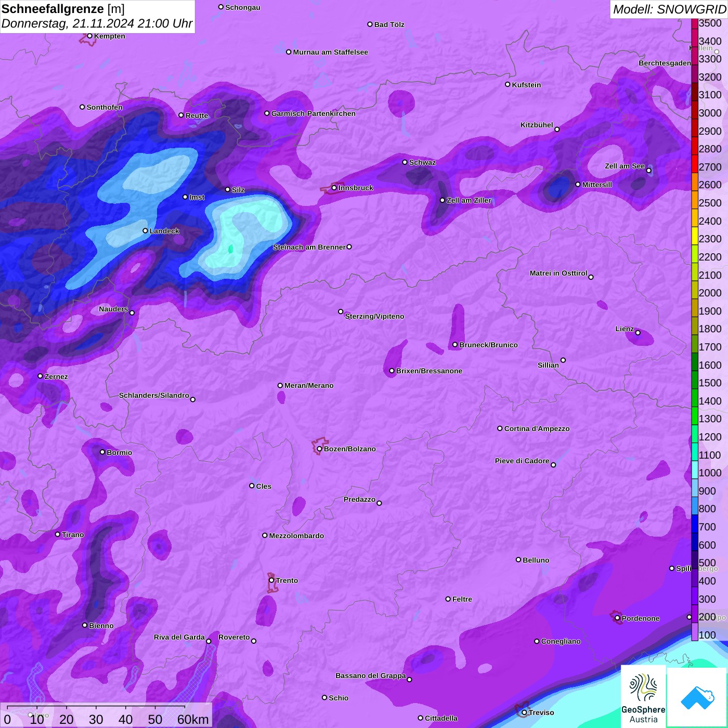Click the 'Brixen/Bressanone' label
Screen dimensions: 728x728
429,371
